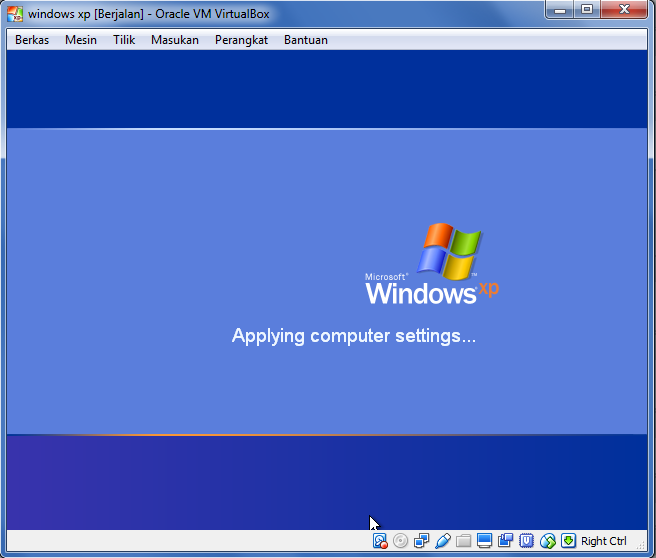
Task: Click the mouse integration indicator icon
Action: click(x=548, y=541)
